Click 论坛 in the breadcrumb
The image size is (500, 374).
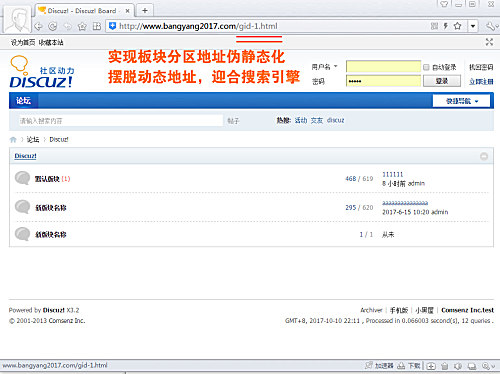tap(33, 139)
